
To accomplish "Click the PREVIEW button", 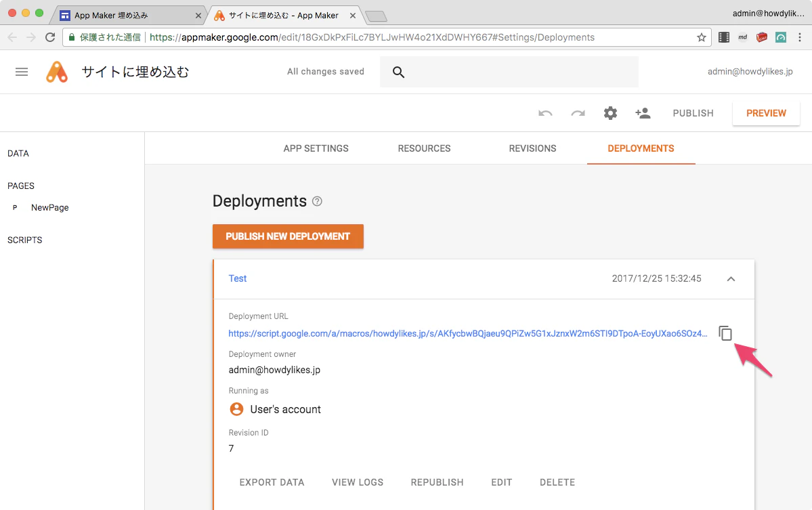I will pyautogui.click(x=766, y=113).
